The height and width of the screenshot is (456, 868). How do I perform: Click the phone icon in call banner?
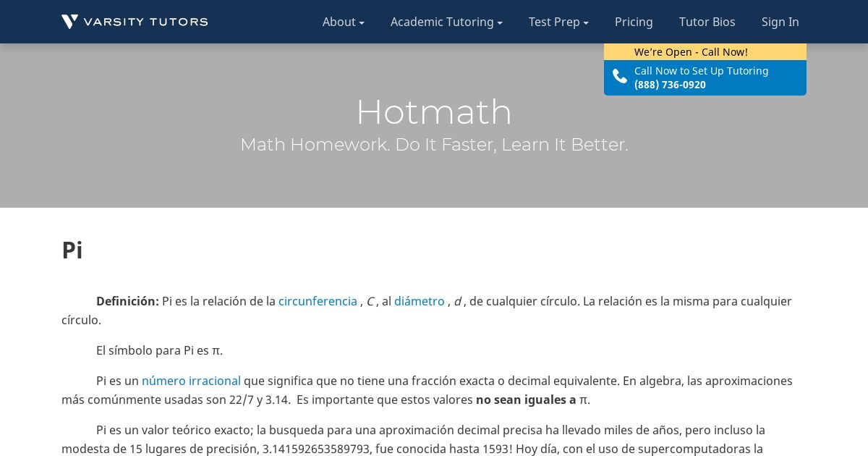point(620,77)
